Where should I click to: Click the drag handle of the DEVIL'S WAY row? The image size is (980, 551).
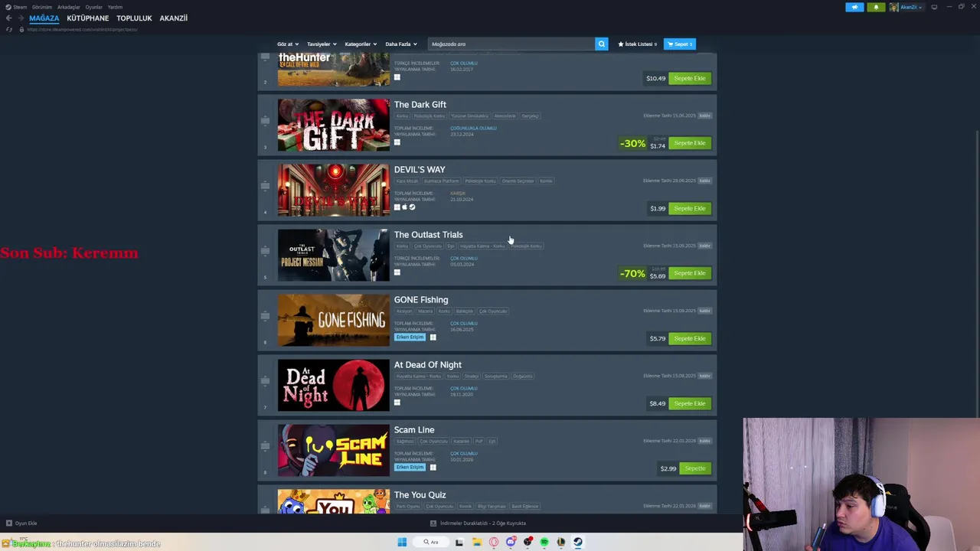[266, 186]
